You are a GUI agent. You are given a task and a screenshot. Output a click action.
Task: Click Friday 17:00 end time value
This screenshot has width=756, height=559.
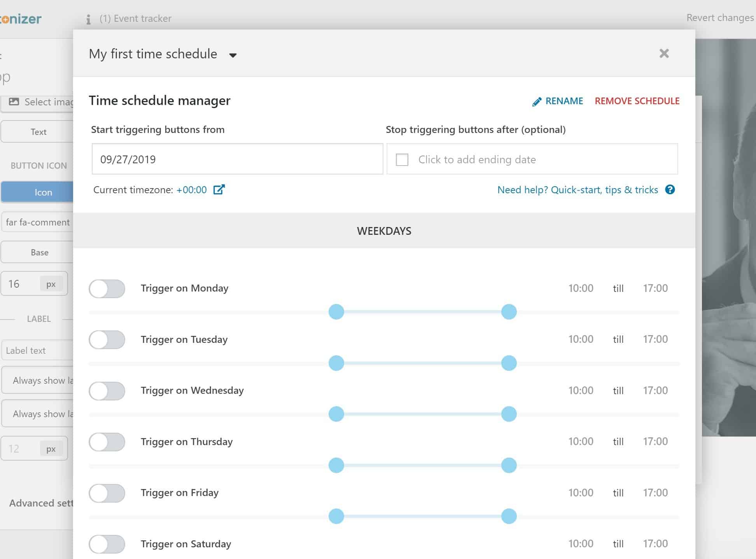point(655,493)
